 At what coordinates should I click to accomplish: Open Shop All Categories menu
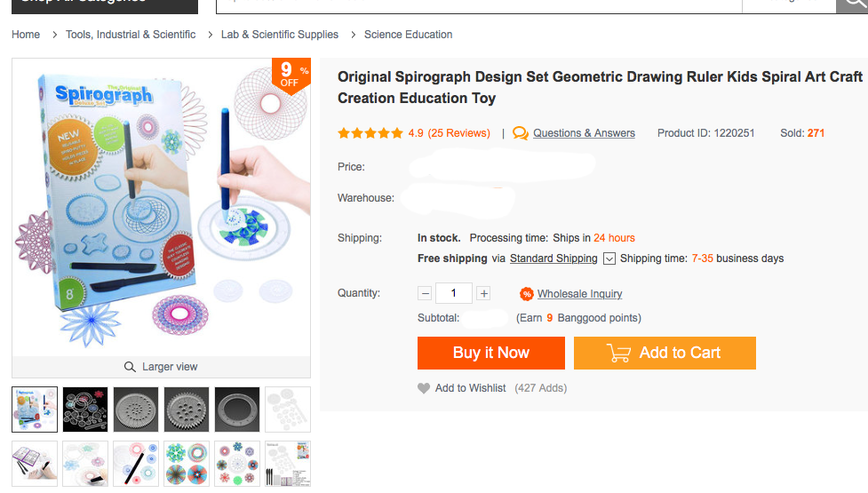[99, 4]
